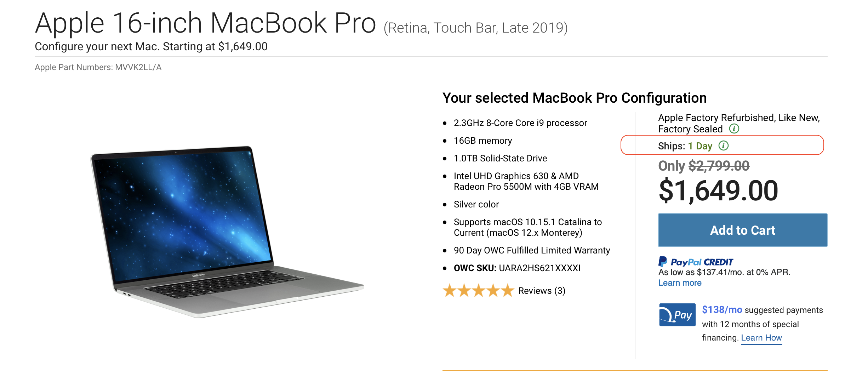
Task: Click the Apple Part Numbers MVVK2LL/A text
Action: click(98, 67)
